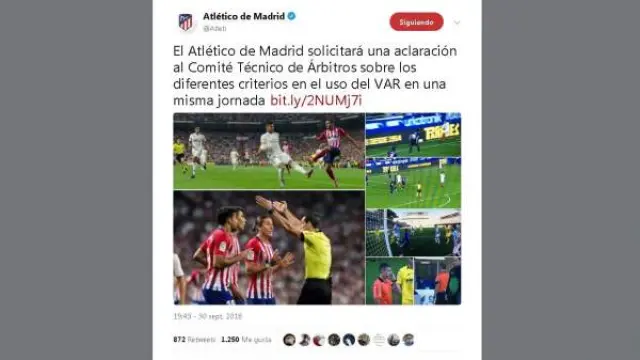Click the first liker avatar icon

pos(289,340)
